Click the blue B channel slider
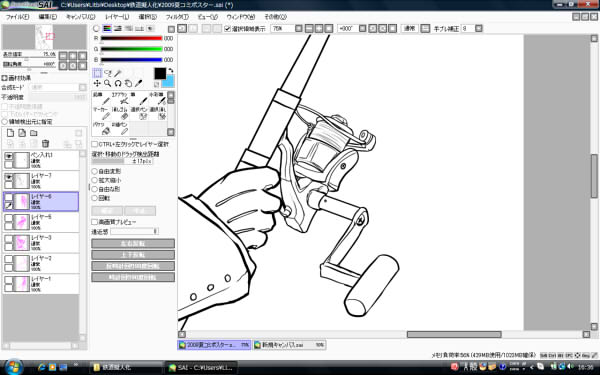 pyautogui.click(x=131, y=60)
